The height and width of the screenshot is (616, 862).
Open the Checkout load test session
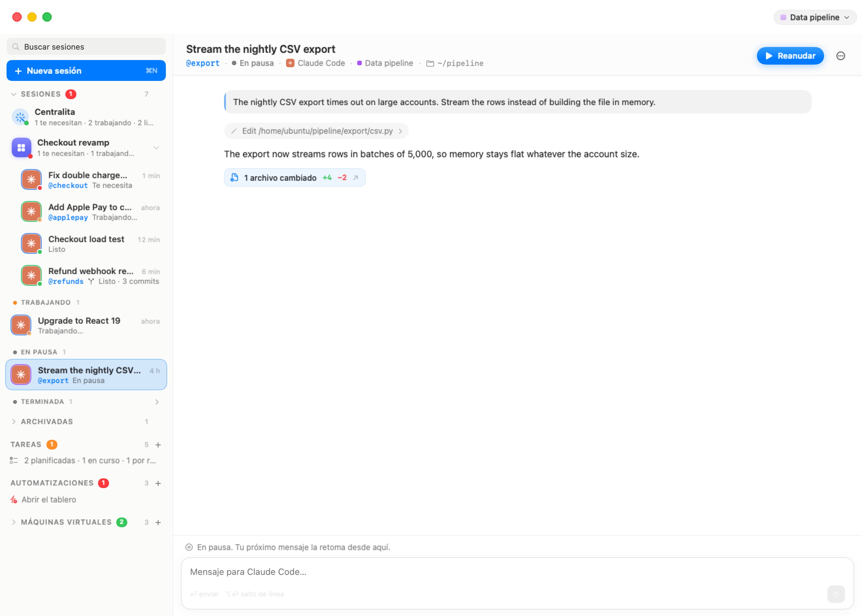point(91,244)
